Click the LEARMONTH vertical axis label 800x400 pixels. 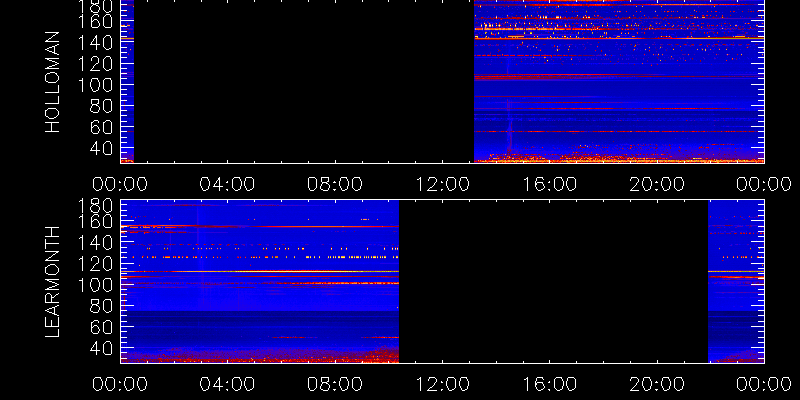click(x=53, y=282)
